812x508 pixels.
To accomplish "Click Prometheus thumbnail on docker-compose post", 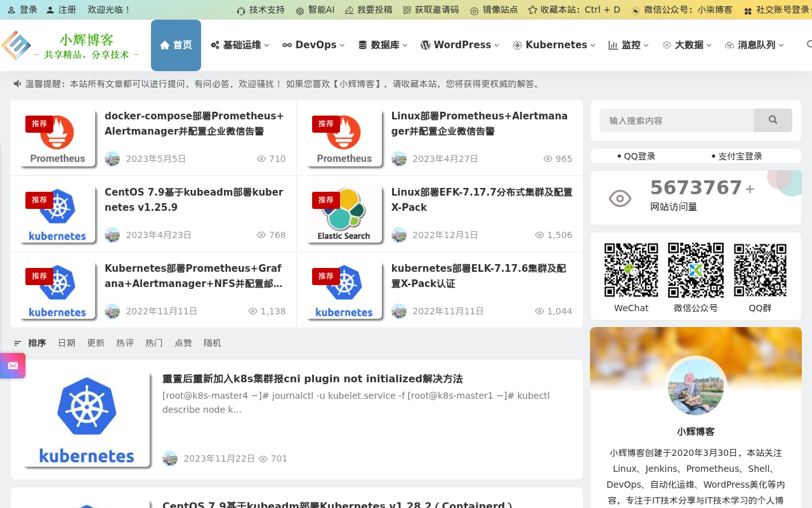I will coord(58,138).
